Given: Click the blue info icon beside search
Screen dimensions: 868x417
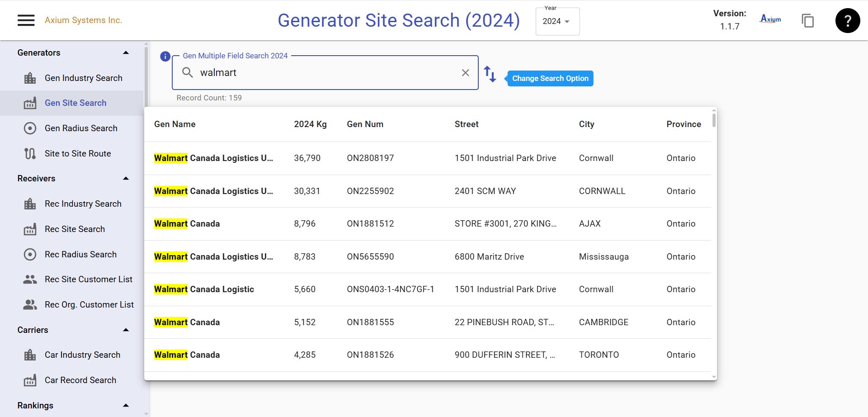Looking at the screenshot, I should coord(165,57).
